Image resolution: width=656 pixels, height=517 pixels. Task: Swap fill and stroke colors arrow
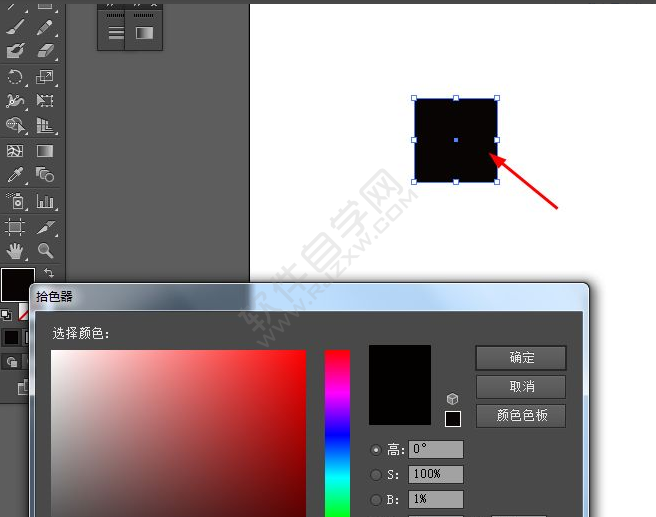coord(49,273)
